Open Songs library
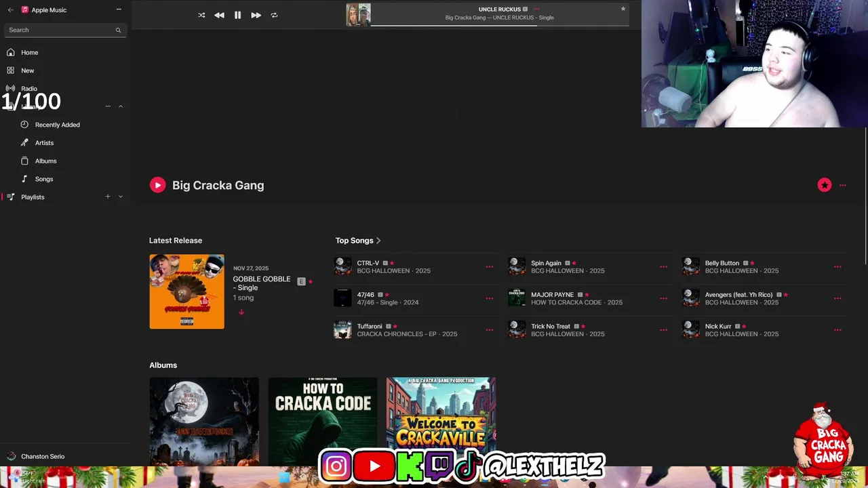Image resolution: width=868 pixels, height=488 pixels. [44, 179]
